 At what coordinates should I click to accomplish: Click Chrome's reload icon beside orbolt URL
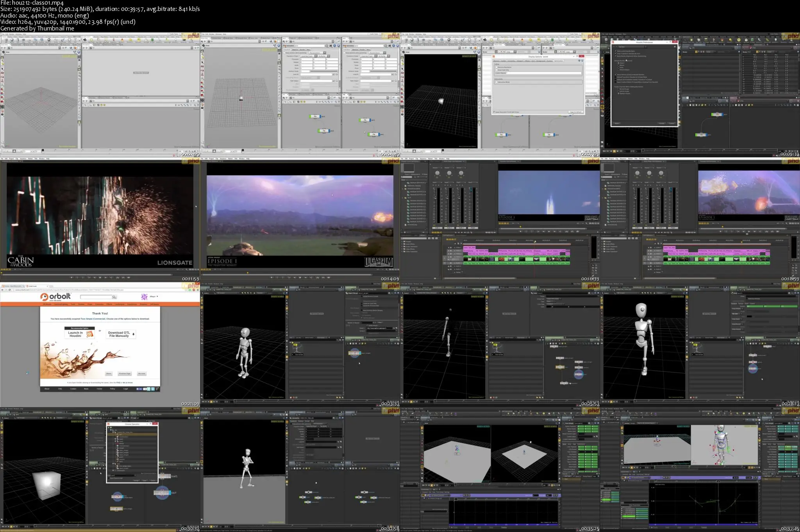(x=10, y=290)
